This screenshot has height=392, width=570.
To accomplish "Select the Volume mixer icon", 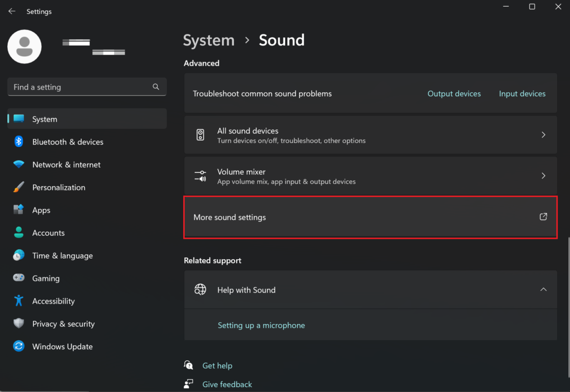I will [x=200, y=176].
